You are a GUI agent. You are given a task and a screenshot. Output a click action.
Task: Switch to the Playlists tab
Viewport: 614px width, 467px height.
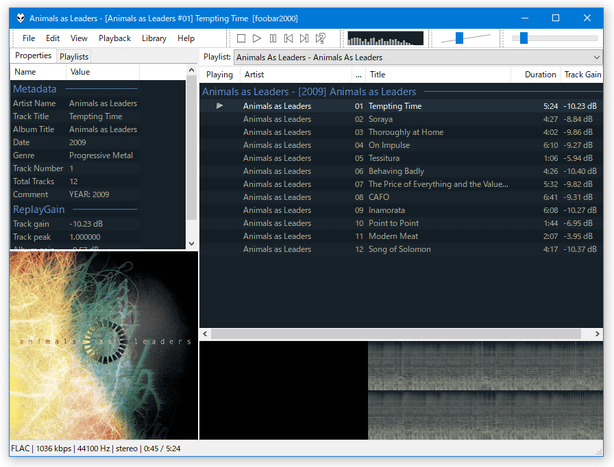[x=74, y=57]
